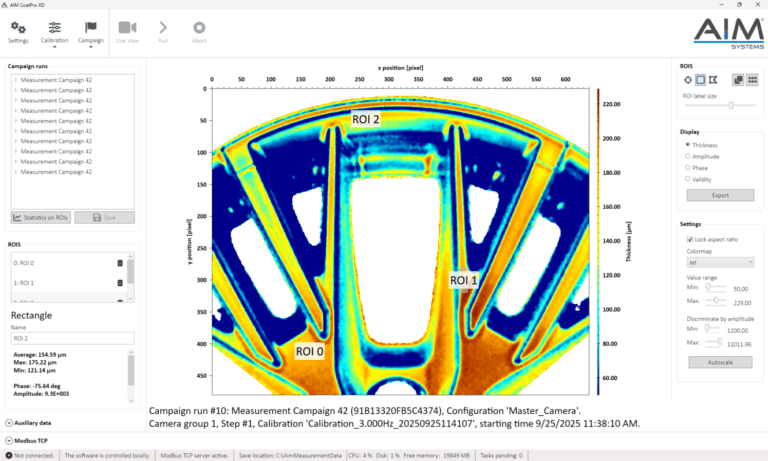Click the Export button

point(719,194)
